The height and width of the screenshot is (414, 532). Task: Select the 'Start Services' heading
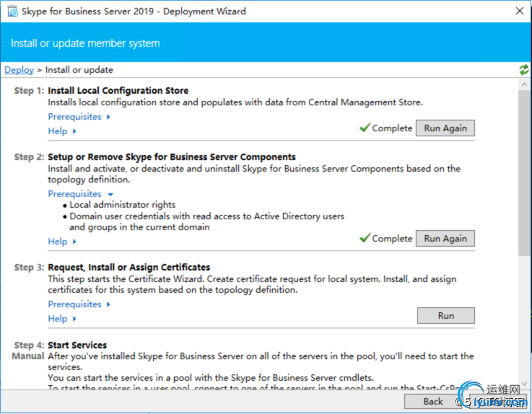(77, 345)
